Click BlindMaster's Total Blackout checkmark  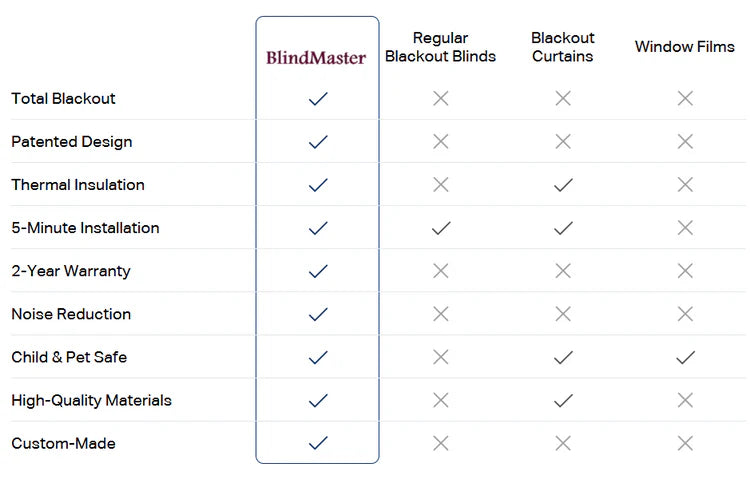[x=318, y=99]
